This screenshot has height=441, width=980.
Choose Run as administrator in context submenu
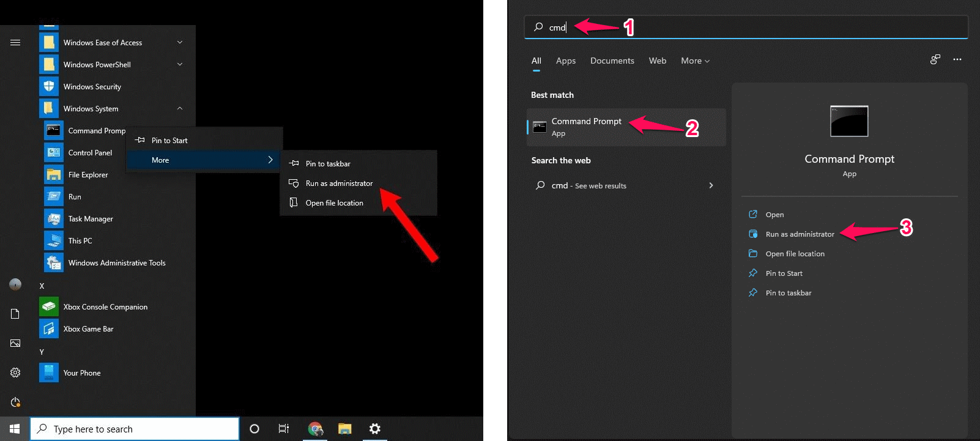click(x=339, y=183)
